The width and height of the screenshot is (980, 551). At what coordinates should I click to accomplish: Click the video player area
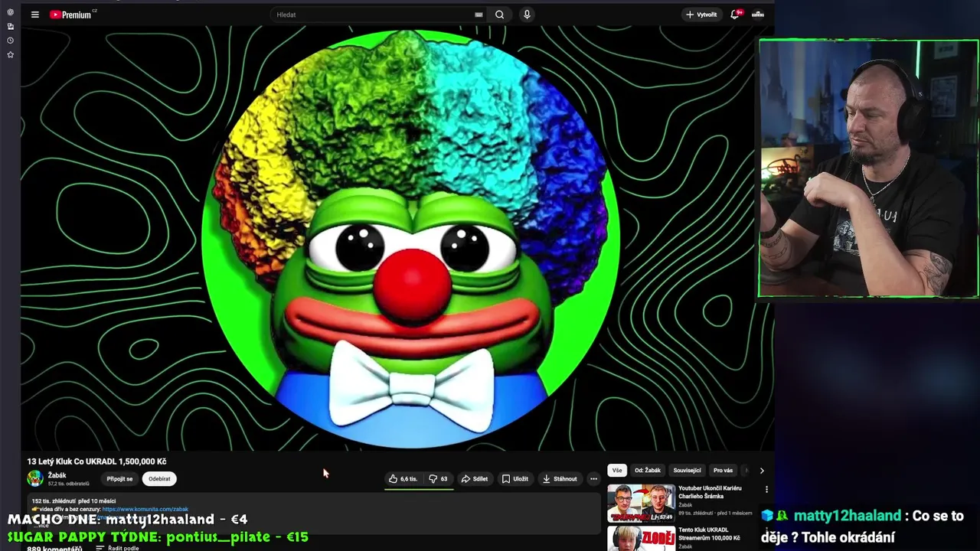[397, 239]
